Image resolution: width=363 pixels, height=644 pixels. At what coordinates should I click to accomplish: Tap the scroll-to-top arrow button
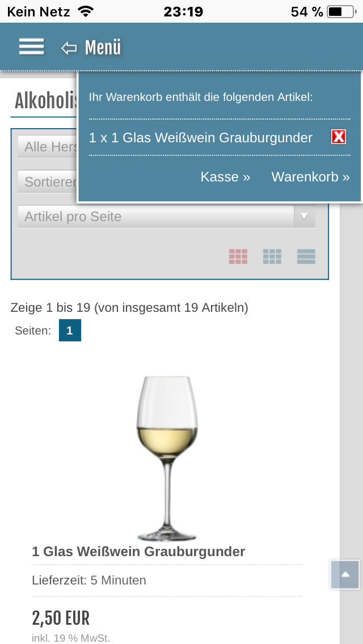(x=345, y=575)
